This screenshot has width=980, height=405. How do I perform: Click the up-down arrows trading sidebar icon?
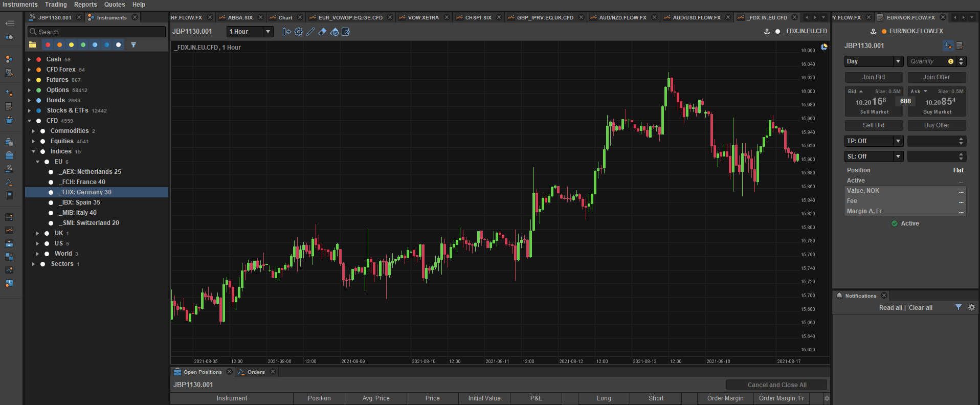[9, 93]
